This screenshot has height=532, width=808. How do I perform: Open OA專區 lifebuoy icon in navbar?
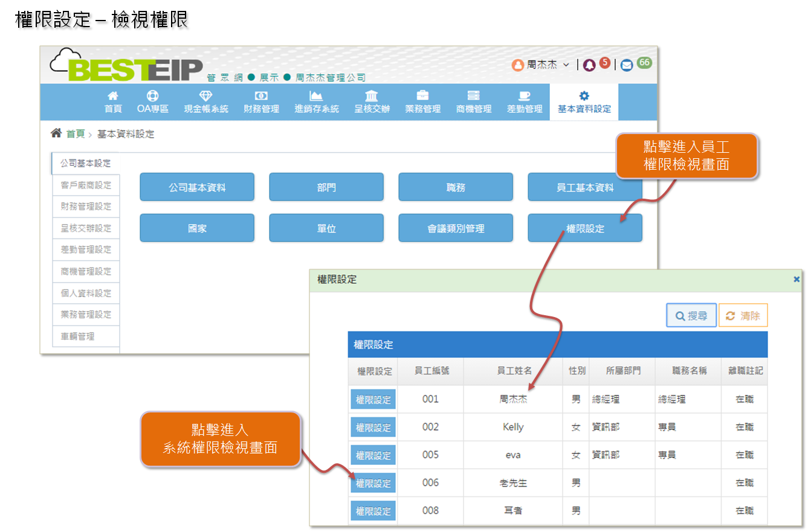click(x=152, y=96)
